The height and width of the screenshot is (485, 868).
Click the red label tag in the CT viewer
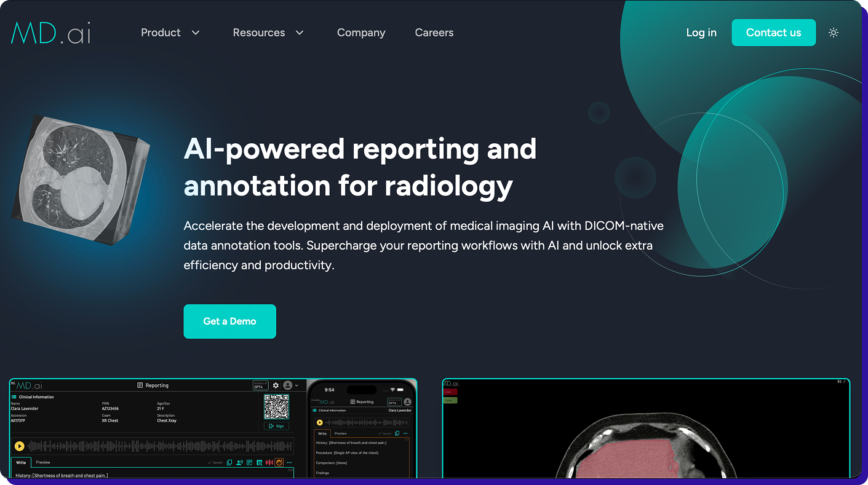pyautogui.click(x=450, y=392)
